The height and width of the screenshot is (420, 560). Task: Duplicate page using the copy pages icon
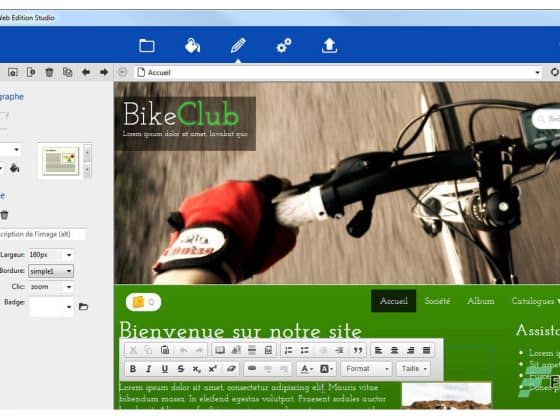[68, 72]
